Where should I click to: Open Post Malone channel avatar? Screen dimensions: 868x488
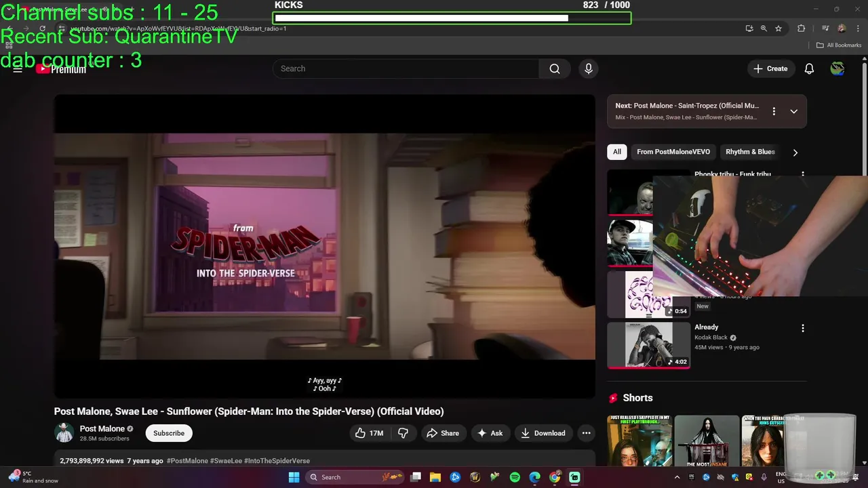tap(64, 433)
